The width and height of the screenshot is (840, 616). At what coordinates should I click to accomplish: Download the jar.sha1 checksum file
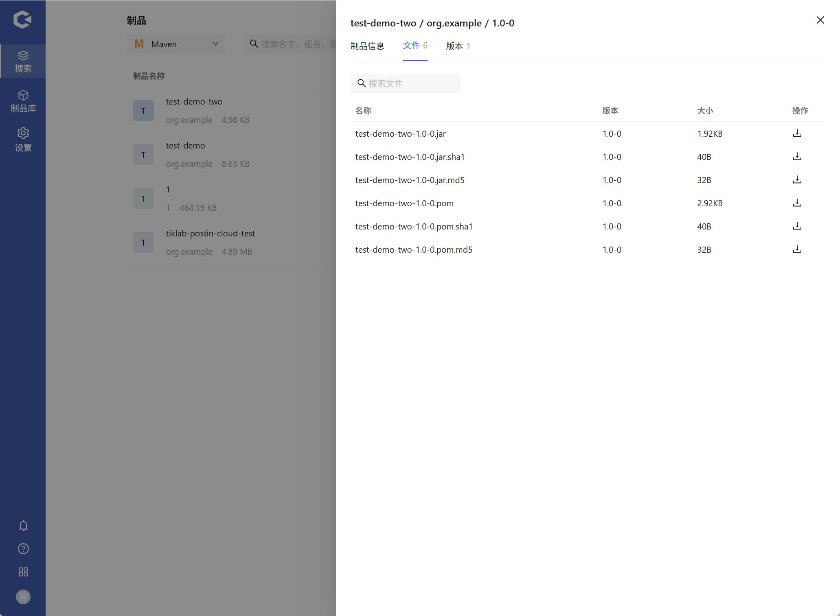pos(797,157)
